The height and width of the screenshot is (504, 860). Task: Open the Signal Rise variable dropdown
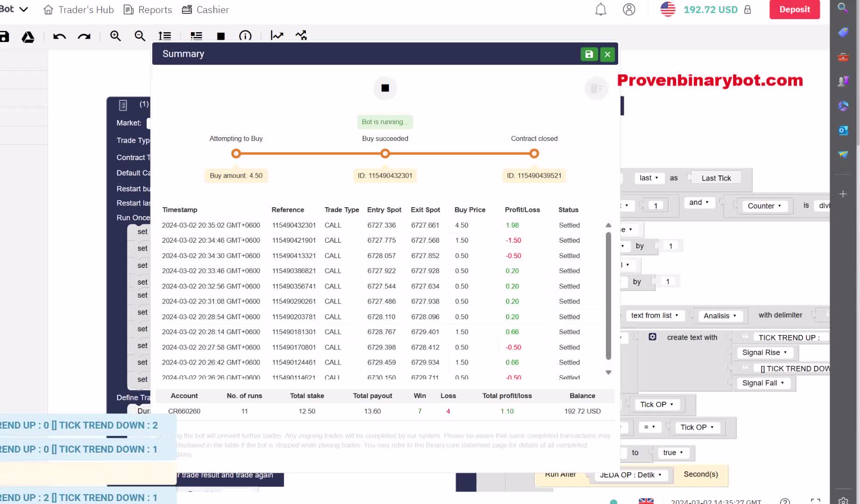tap(764, 352)
